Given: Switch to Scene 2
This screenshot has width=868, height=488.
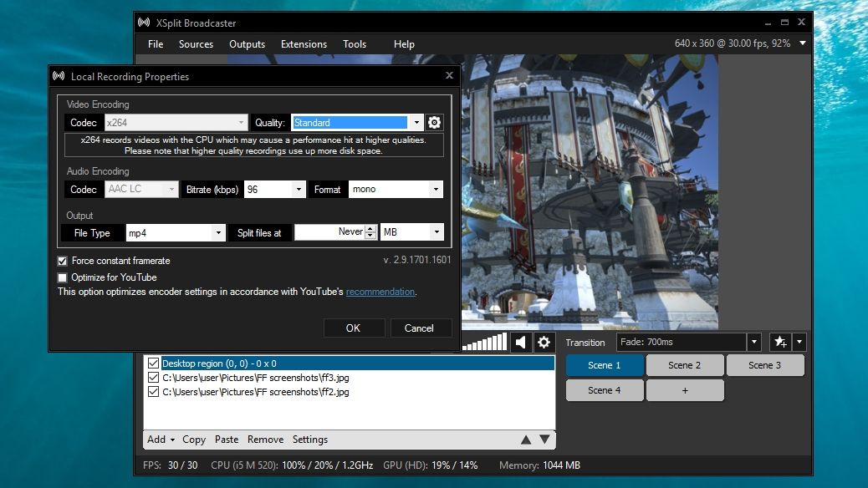Looking at the screenshot, I should (x=685, y=364).
